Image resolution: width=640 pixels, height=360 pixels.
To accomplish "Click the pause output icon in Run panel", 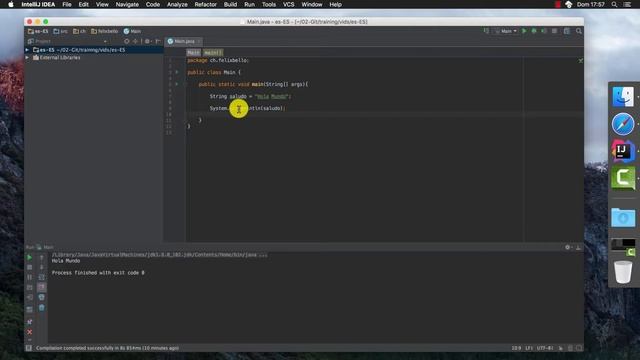I will [x=29, y=278].
